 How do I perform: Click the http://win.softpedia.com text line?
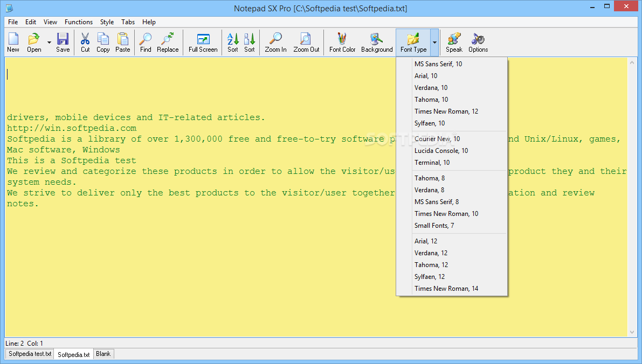coord(72,128)
